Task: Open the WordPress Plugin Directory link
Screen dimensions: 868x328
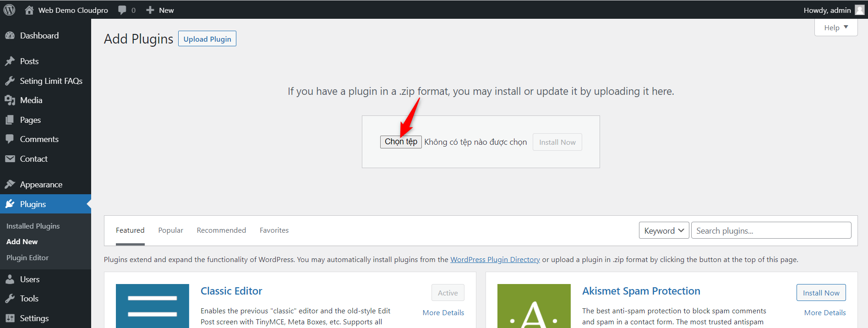Action: [495, 260]
